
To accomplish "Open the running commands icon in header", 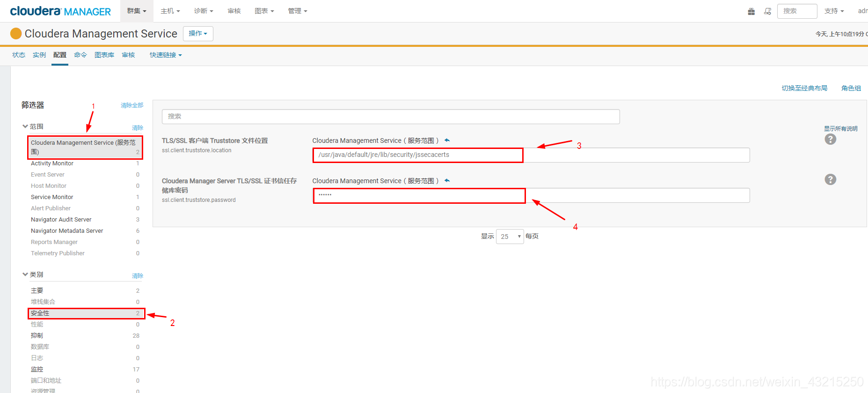I will pos(767,11).
